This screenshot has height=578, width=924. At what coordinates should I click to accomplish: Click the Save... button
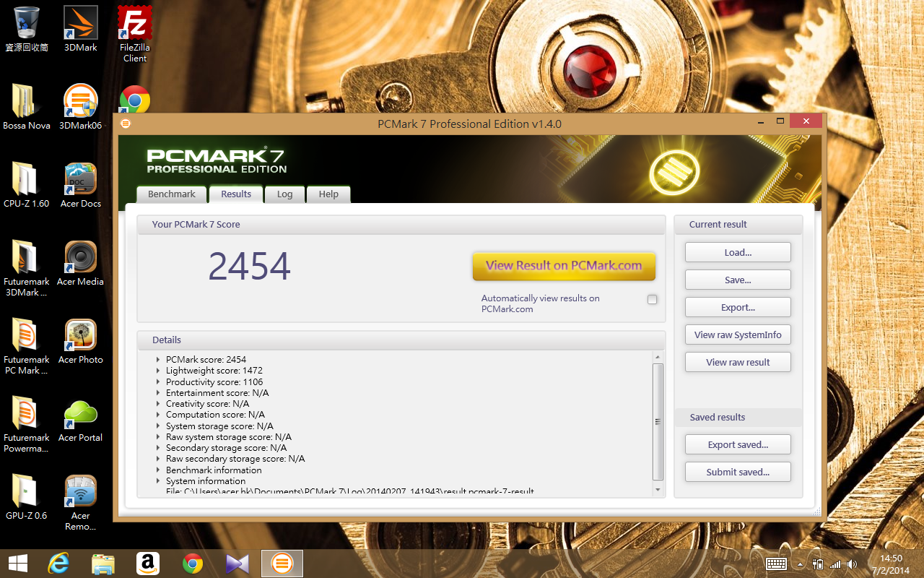click(x=738, y=280)
